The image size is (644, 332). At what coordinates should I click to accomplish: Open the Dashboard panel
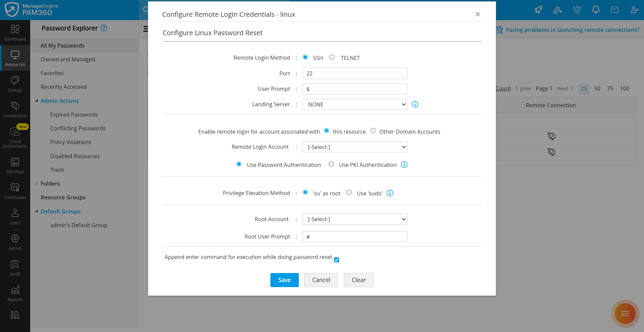click(15, 32)
